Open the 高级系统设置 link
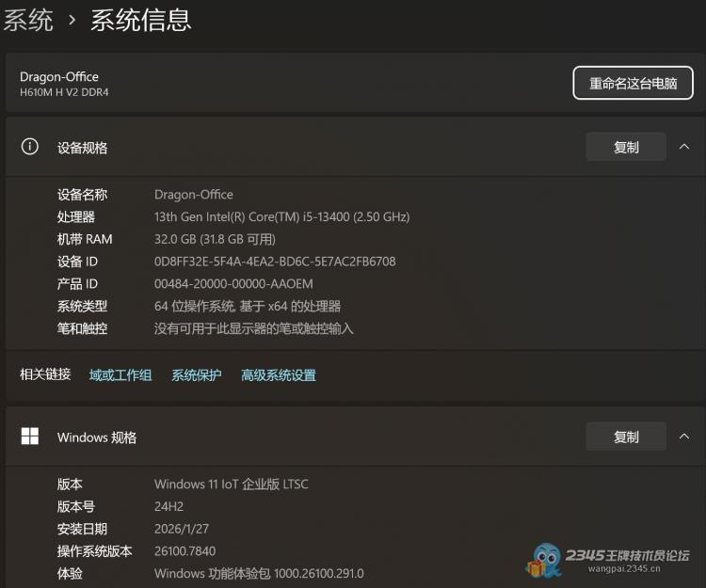Image resolution: width=706 pixels, height=588 pixels. coord(279,375)
